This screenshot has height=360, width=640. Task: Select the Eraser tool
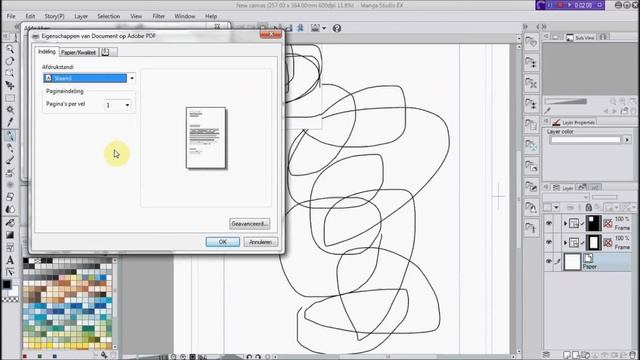[10, 197]
